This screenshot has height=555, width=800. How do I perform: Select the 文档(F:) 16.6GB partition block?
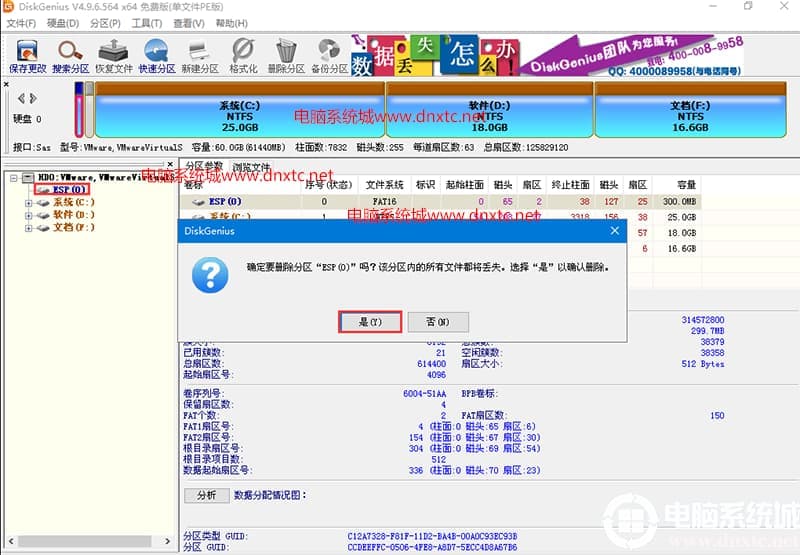690,110
